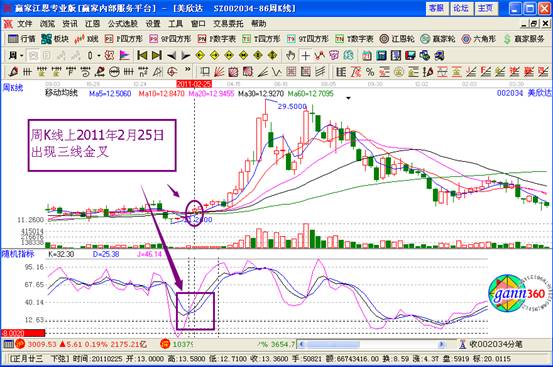Jump to first bar icon
Viewport: 553px width, 367px height.
tap(142, 55)
